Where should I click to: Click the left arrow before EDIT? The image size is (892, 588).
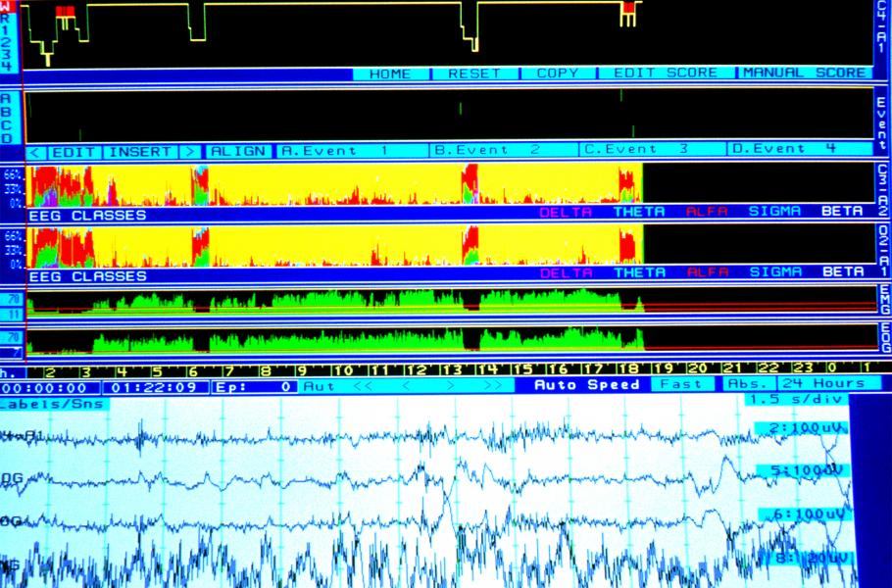pyautogui.click(x=35, y=152)
